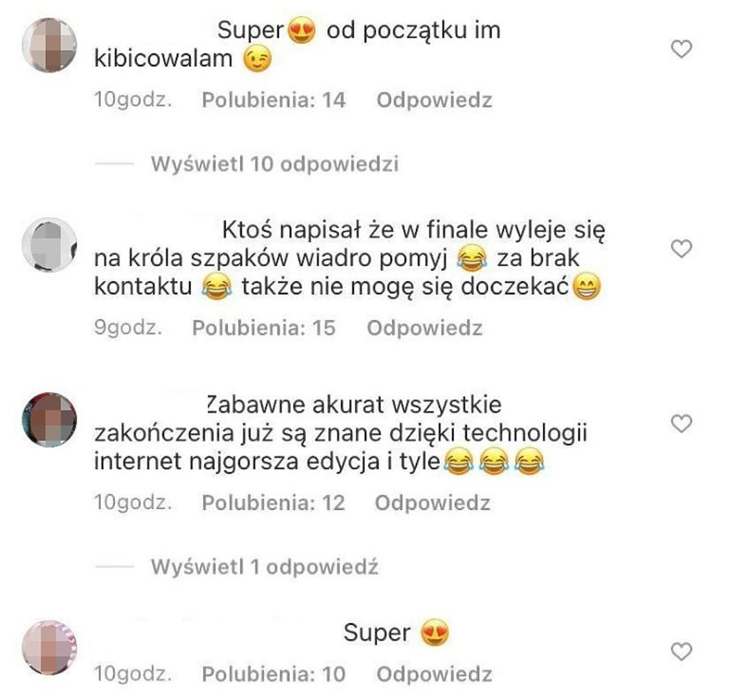The width and height of the screenshot is (731, 700).
Task: Reply to the 'kibicowalam' comment
Action: (435, 100)
